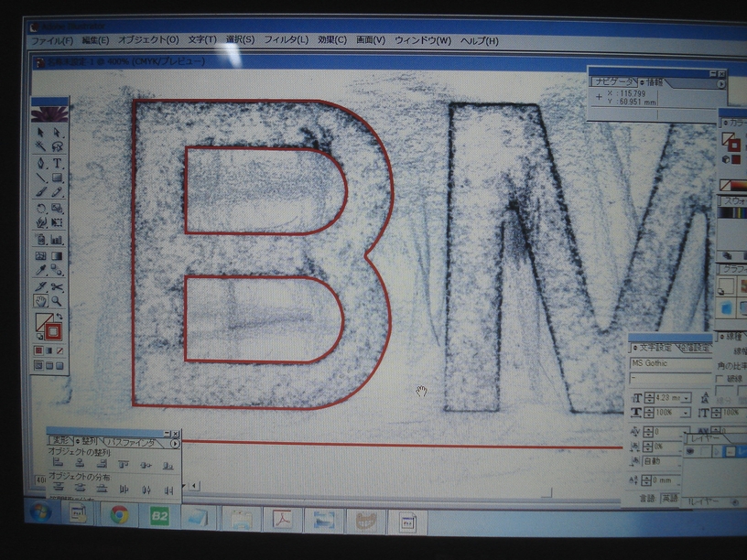The width and height of the screenshot is (747, 560).
Task: Expand the font size dropdown arrow
Action: pos(687,398)
